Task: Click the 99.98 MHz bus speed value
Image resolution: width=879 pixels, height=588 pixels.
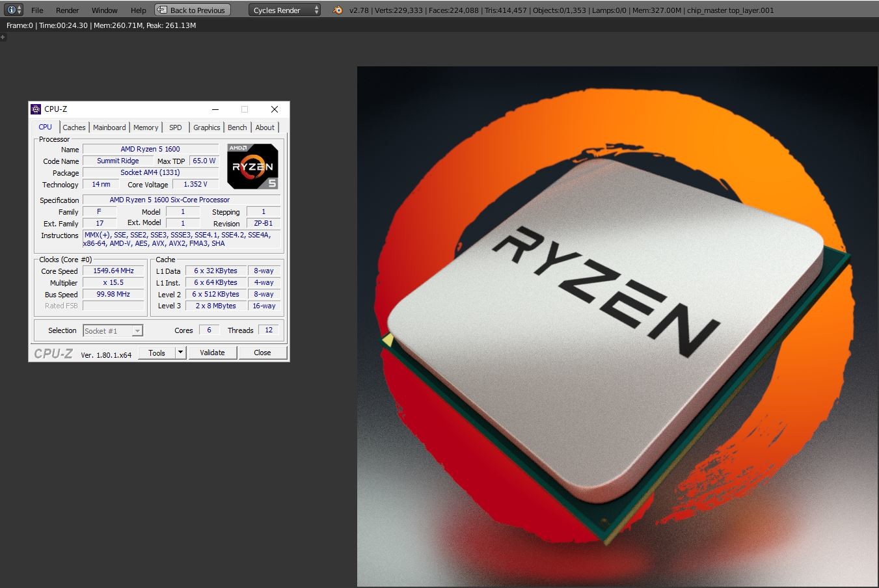Action: click(x=113, y=294)
